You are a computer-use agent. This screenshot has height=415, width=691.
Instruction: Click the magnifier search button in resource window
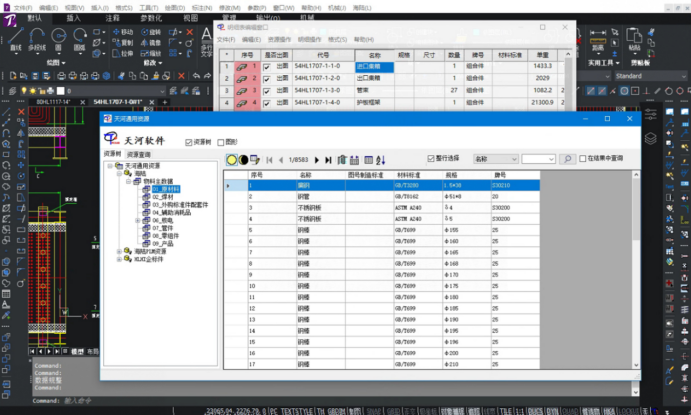568,159
